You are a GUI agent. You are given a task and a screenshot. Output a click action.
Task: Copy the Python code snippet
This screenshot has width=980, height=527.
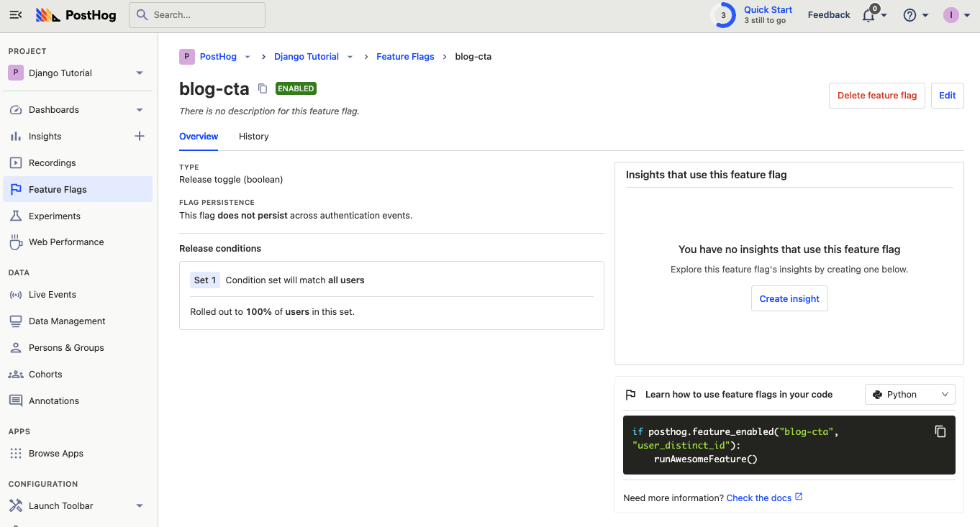(940, 431)
